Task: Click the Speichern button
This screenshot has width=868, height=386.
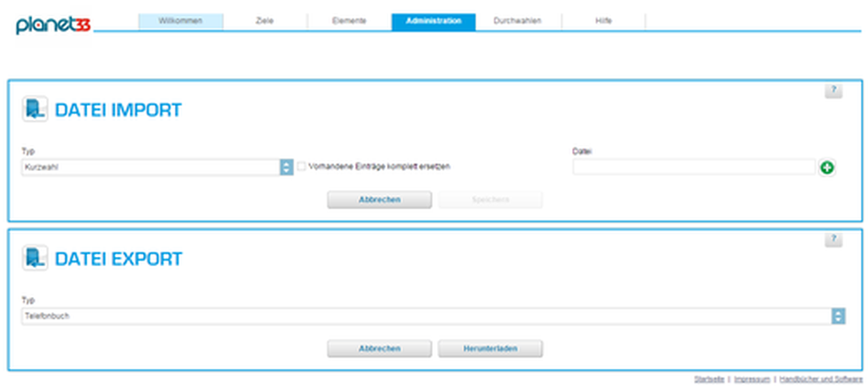Action: pyautogui.click(x=490, y=200)
